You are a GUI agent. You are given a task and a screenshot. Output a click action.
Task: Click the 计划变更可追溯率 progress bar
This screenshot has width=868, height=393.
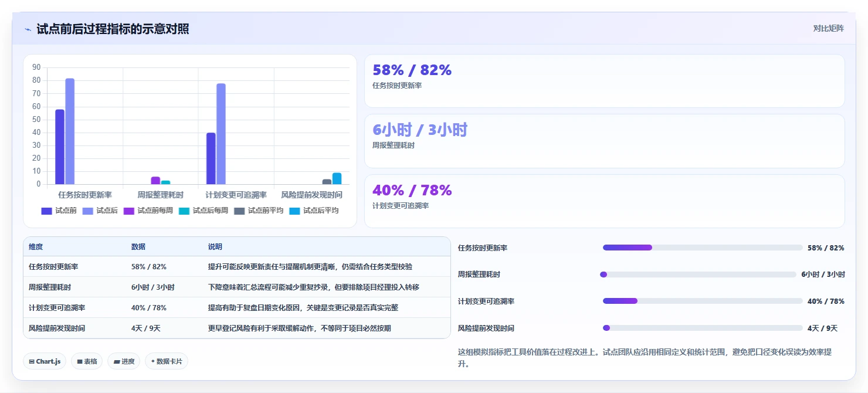coord(703,301)
